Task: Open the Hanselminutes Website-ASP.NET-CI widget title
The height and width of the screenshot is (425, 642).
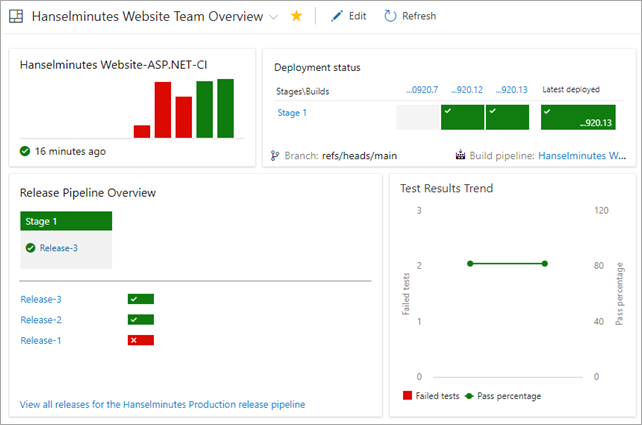Action: [113, 65]
